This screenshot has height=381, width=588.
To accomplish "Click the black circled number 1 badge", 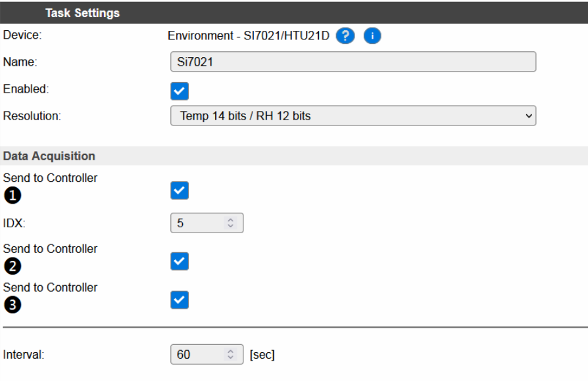I will (x=12, y=195).
